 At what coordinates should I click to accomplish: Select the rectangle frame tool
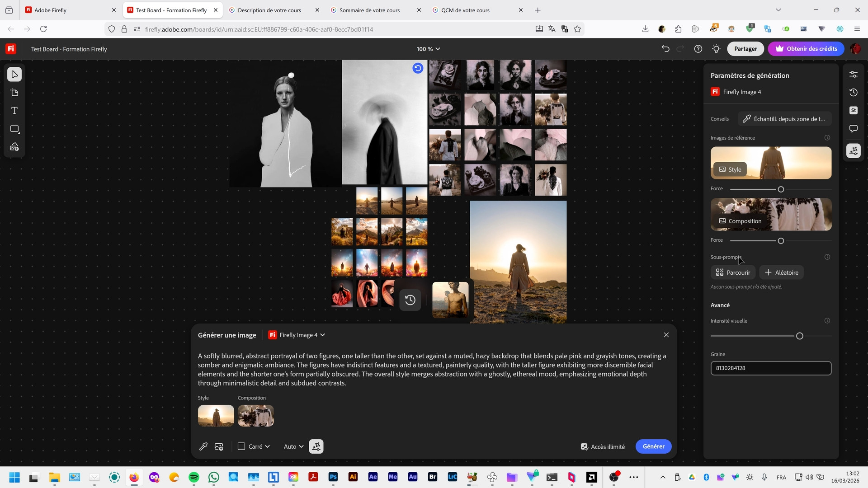tap(14, 129)
